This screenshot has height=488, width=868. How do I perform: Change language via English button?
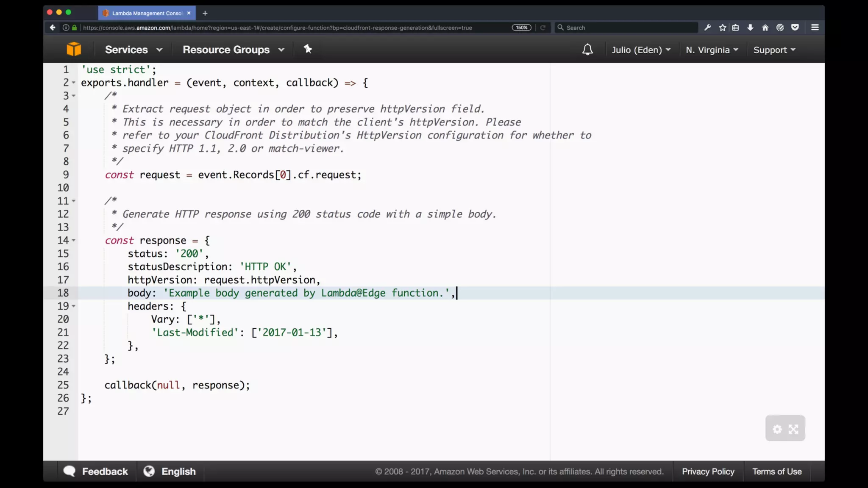coord(170,471)
